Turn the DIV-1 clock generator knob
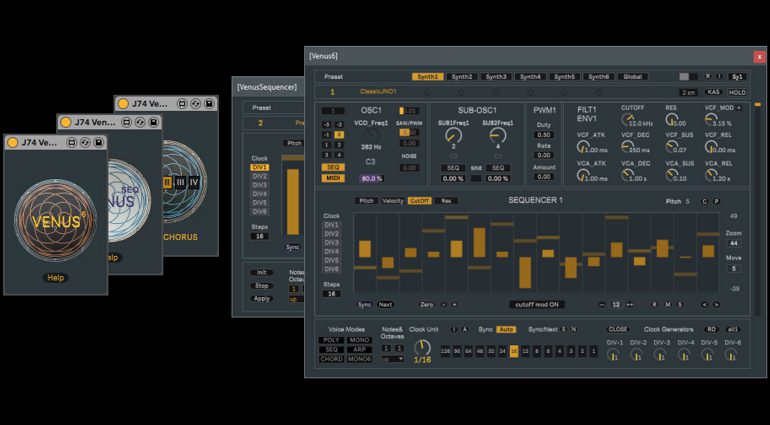Screen dimensions: 770x425 click(x=613, y=355)
